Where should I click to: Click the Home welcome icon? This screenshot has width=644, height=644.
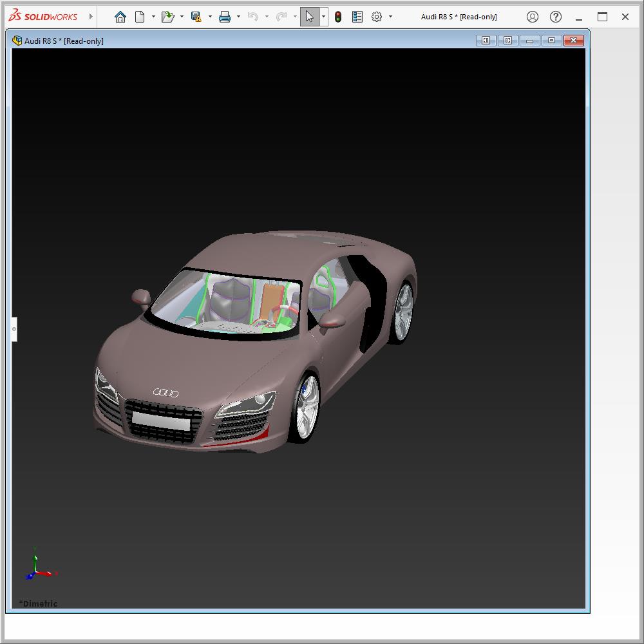coord(120,17)
